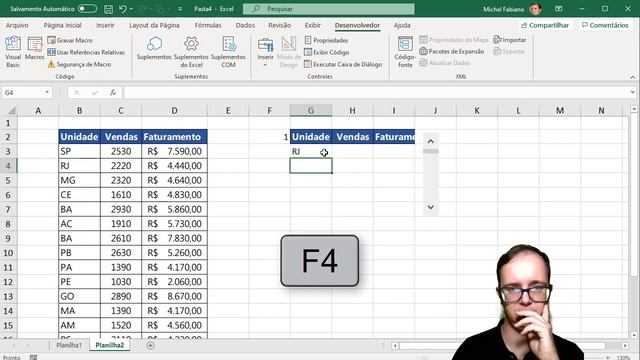The width and height of the screenshot is (640, 360).
Task: Expand the formula bar
Action: click(x=633, y=93)
